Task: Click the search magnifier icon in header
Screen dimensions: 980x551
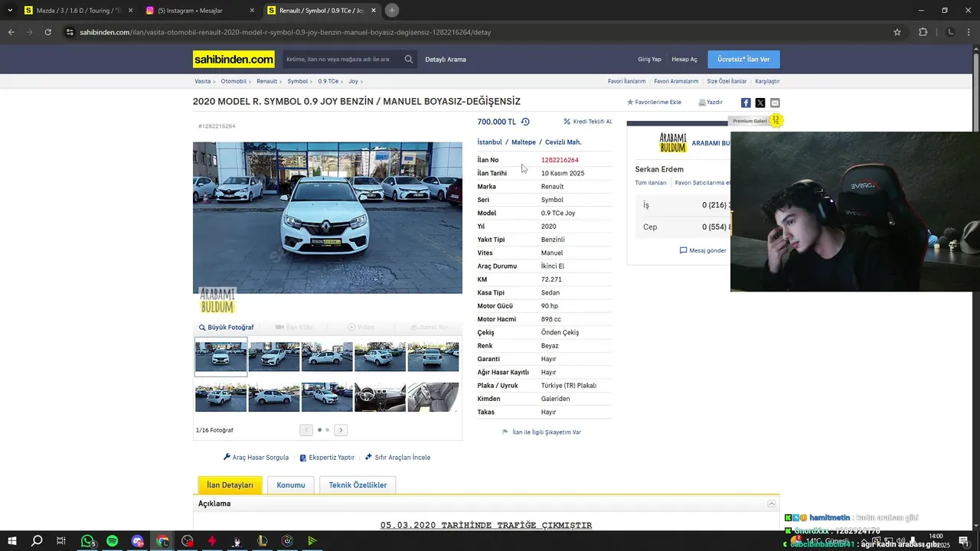Action: (409, 59)
